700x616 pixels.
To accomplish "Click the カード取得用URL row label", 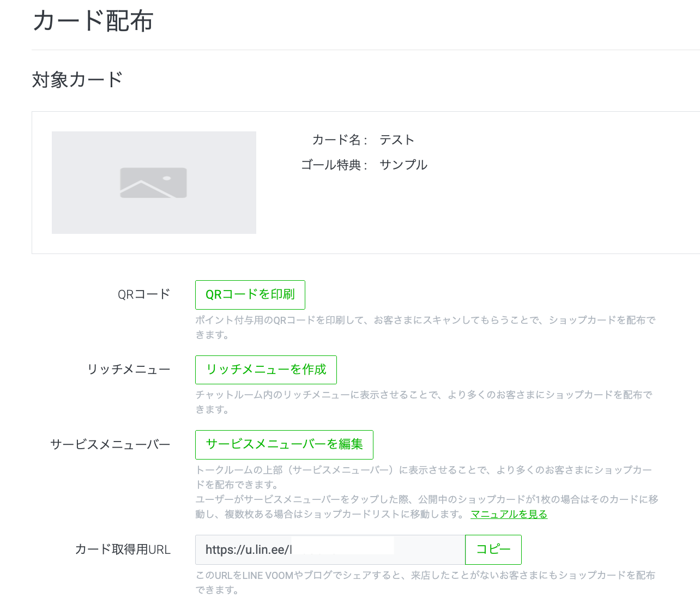I will click(x=123, y=549).
